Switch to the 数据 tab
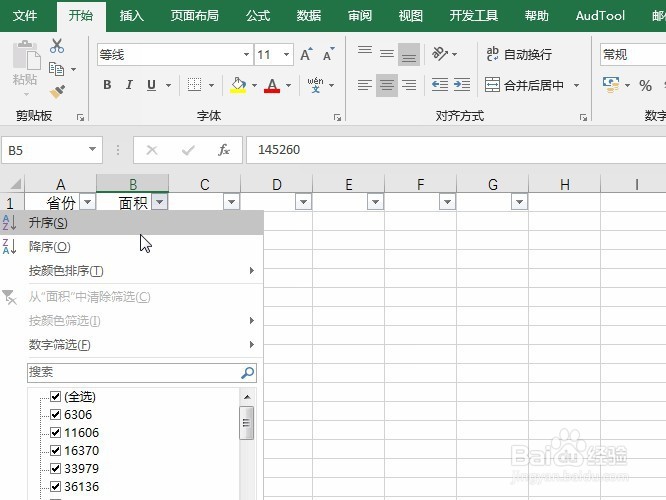The width and height of the screenshot is (666, 500). 308,16
